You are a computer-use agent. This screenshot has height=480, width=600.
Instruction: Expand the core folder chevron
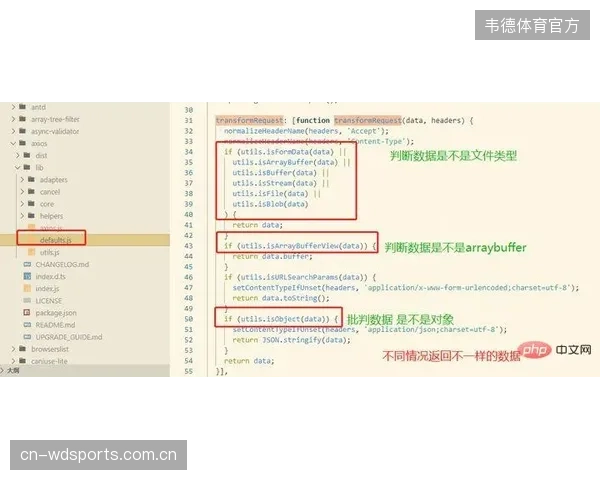tap(22, 204)
